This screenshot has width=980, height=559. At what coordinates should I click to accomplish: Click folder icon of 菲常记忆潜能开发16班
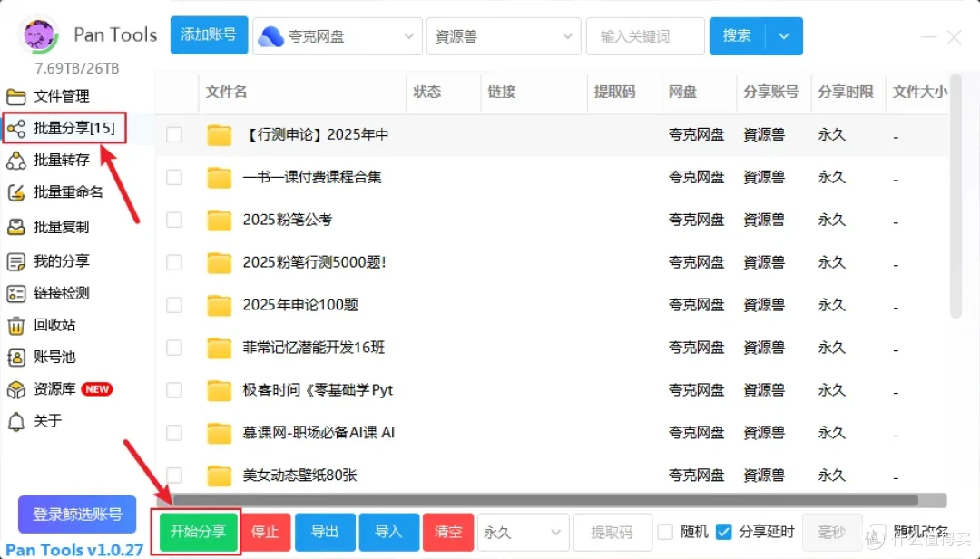pos(220,348)
